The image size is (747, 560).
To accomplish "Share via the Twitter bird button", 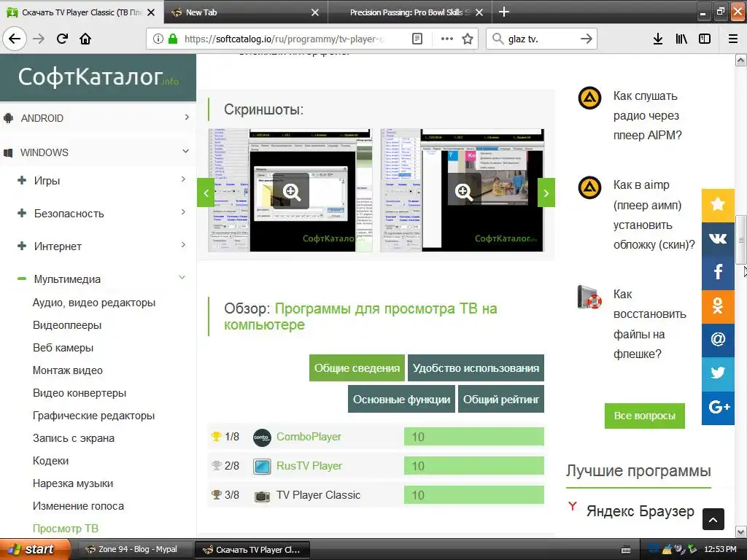I will (x=718, y=374).
